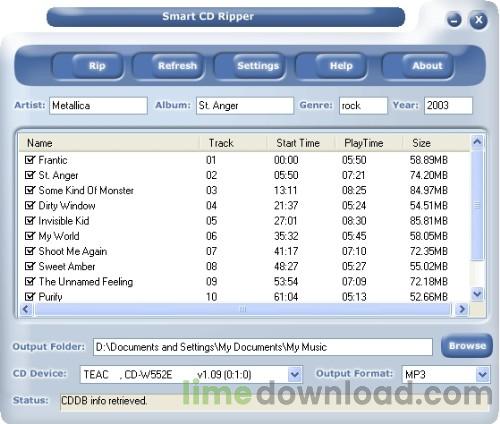Image resolution: width=500 pixels, height=424 pixels.
Task: Open the Output Format MP3 dropdown
Action: coord(482,375)
